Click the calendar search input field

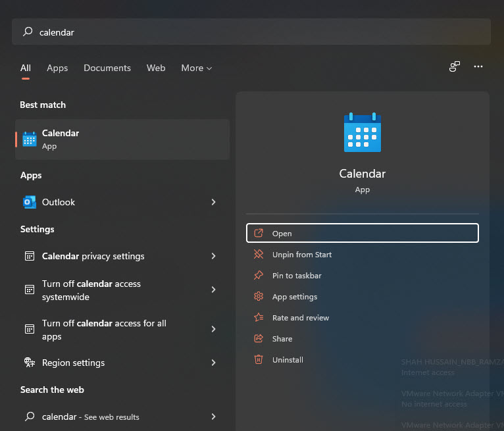(x=251, y=32)
